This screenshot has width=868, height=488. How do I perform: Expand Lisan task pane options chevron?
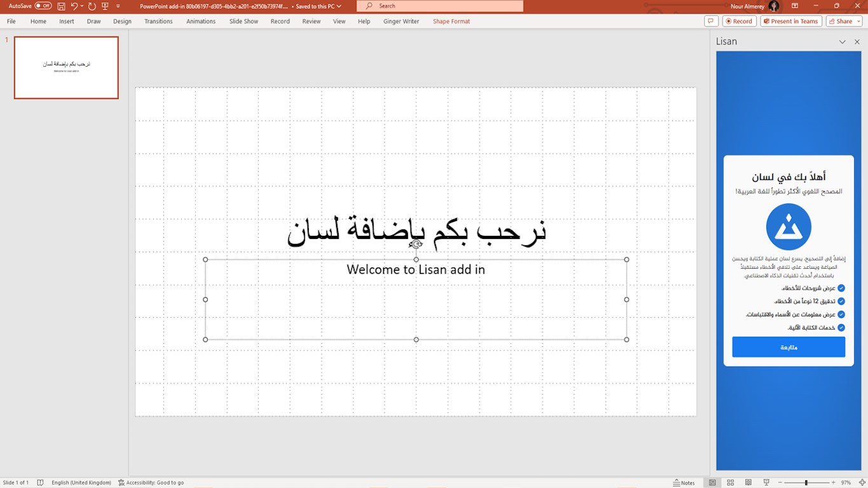coord(843,42)
